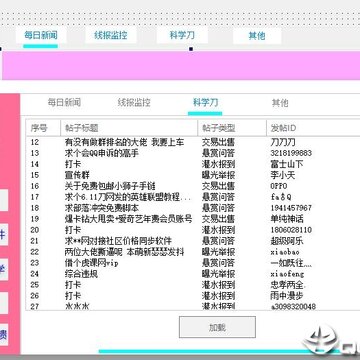
Task: Select the active 科学刀 tab above the post table
Action: pos(205,102)
